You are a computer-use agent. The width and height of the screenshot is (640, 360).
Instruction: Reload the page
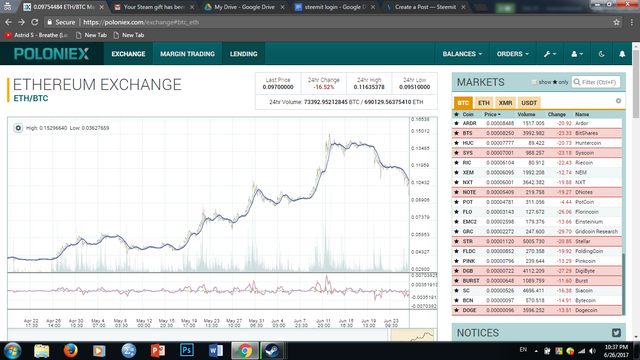(x=35, y=22)
